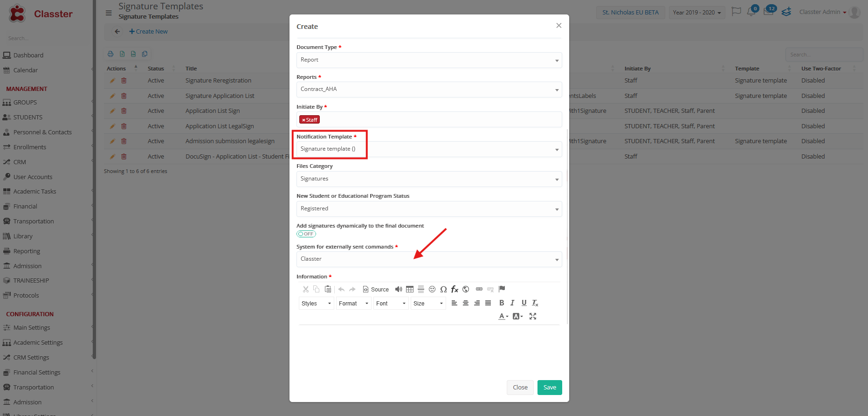Insert a link in the editor
This screenshot has width=868, height=416.
pyautogui.click(x=479, y=289)
